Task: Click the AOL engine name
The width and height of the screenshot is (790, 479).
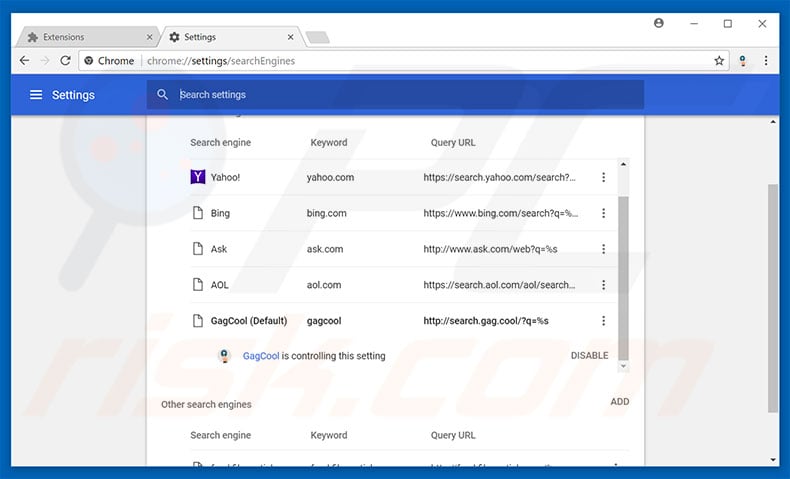Action: coord(219,285)
